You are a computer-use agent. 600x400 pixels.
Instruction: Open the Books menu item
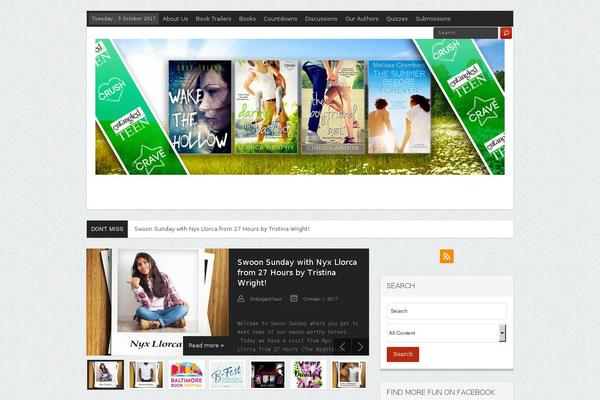(247, 19)
